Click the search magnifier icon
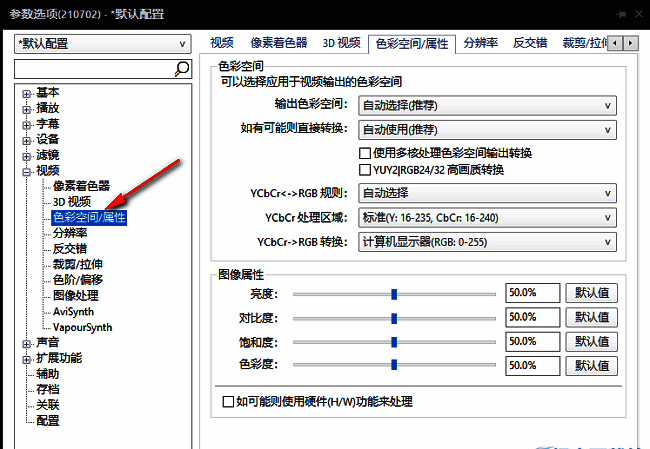The width and height of the screenshot is (650, 449). (182, 69)
